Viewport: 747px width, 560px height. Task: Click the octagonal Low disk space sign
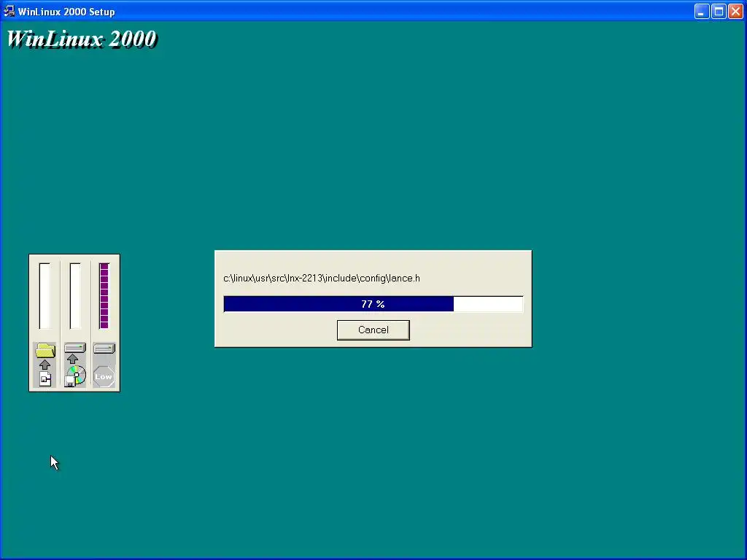click(x=104, y=377)
